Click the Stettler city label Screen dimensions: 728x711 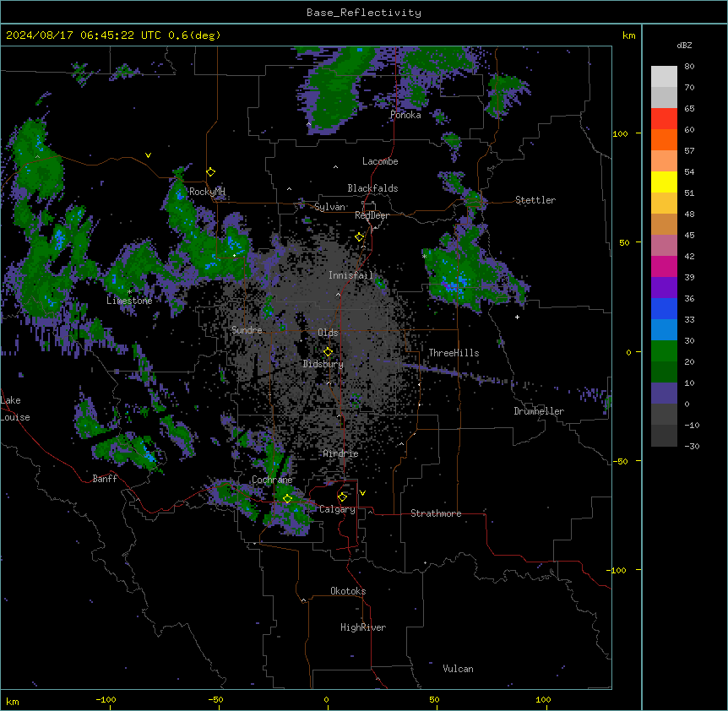(535, 200)
